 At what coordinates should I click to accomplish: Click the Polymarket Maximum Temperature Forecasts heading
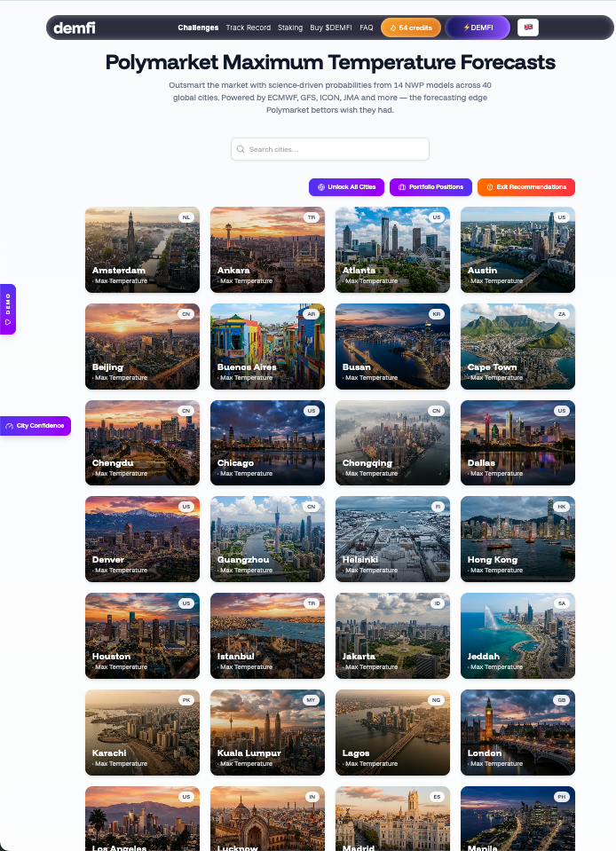point(330,62)
